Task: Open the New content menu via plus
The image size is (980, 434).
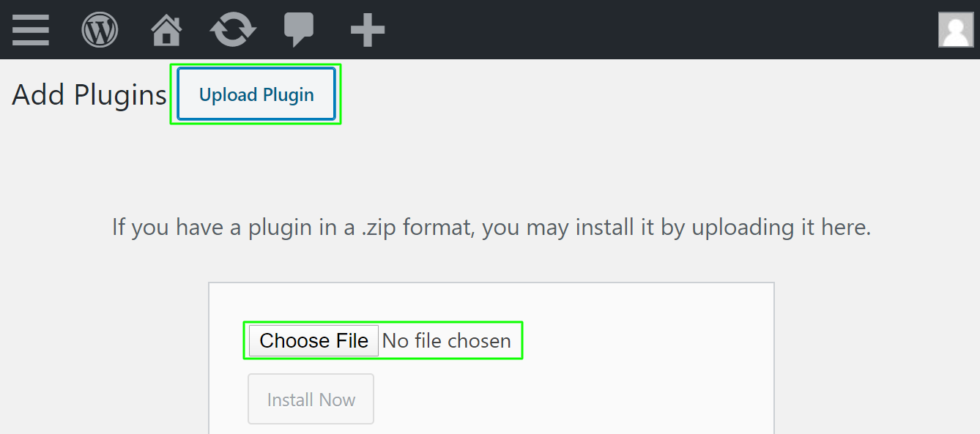Action: pyautogui.click(x=368, y=30)
